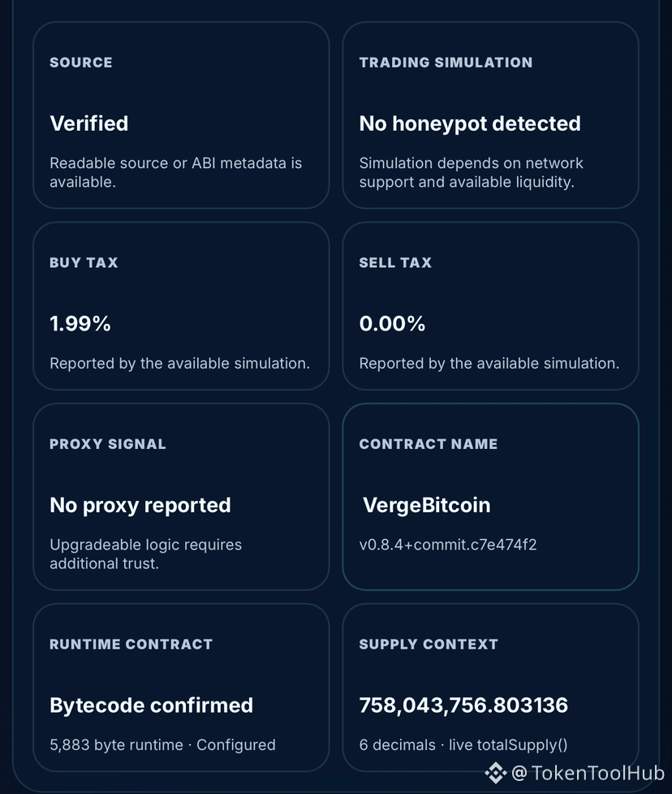
Task: Click the 'No honeypot detected' heading
Action: pos(470,123)
